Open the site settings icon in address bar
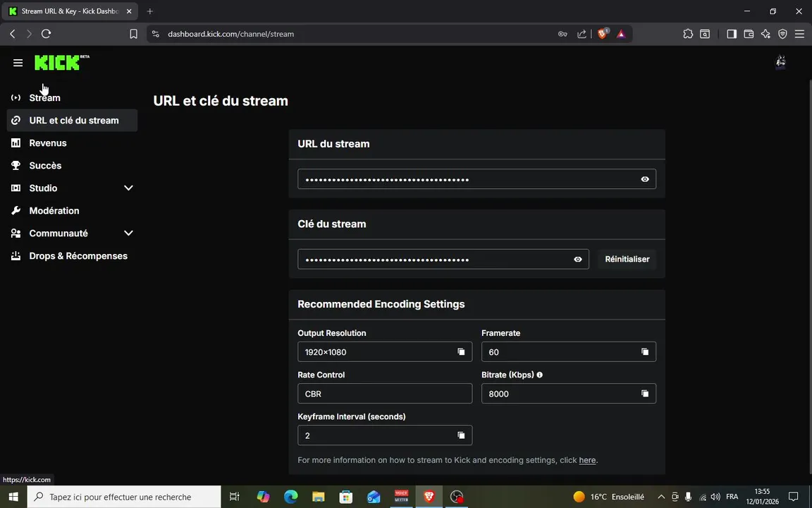Screen dimensions: 812x508 (x=155, y=34)
